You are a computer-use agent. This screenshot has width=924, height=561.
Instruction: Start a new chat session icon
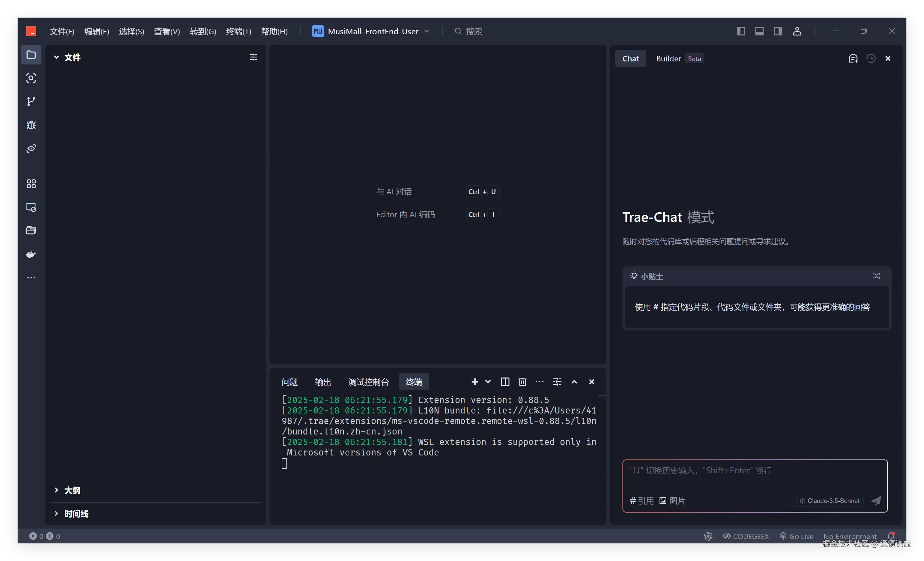853,59
